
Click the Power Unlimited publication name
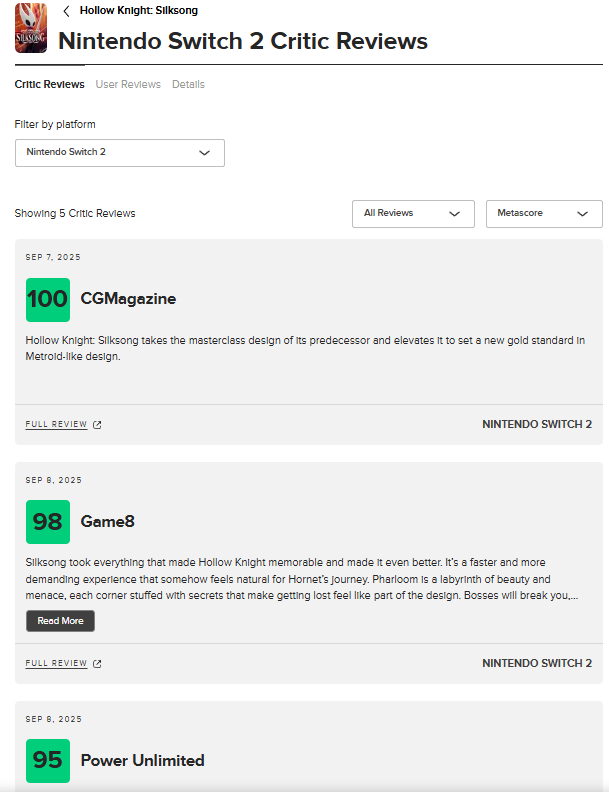pyautogui.click(x=142, y=760)
